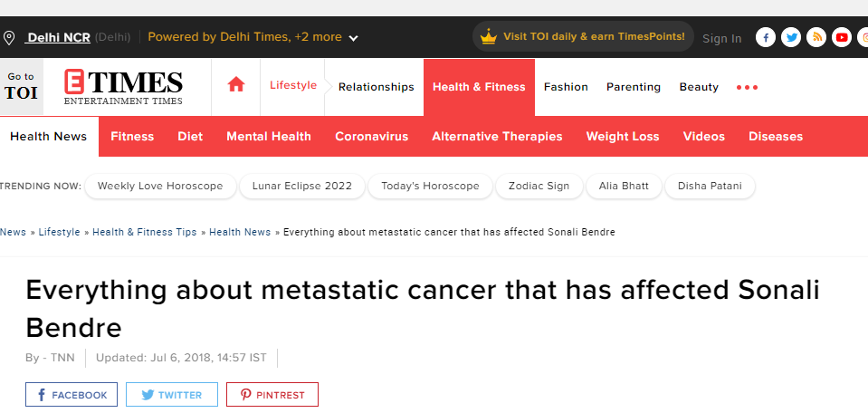Click the red home icon

[236, 85]
